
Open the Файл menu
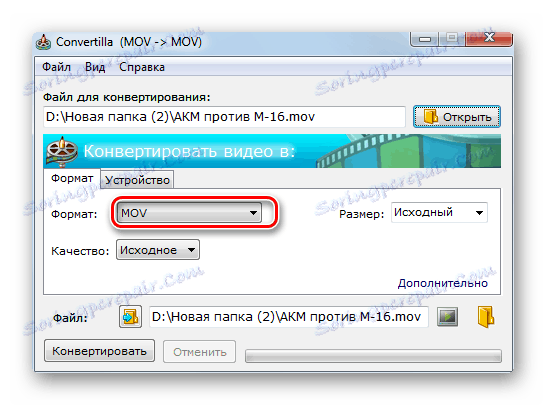point(56,67)
